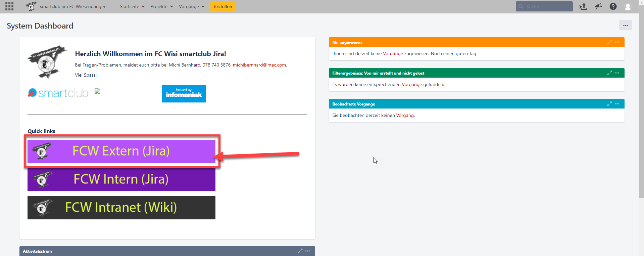Screen dimensions: 644x256
Task: Click the share/upload icon in header
Action: pyautogui.click(x=583, y=6)
